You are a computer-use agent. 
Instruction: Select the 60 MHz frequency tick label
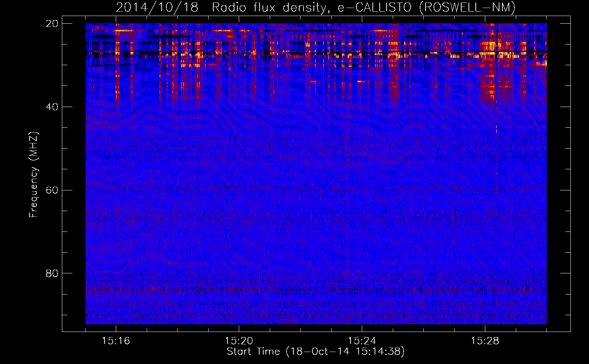(x=52, y=190)
